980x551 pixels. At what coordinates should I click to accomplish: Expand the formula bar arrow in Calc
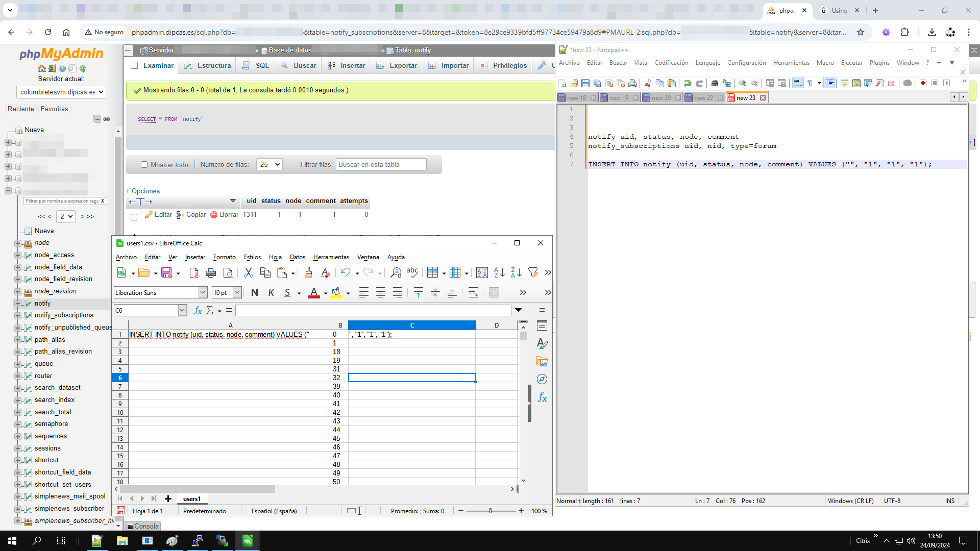pos(518,310)
